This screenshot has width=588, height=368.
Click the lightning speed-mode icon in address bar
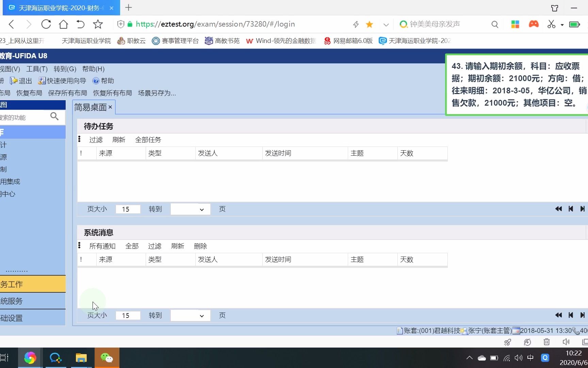[356, 24]
